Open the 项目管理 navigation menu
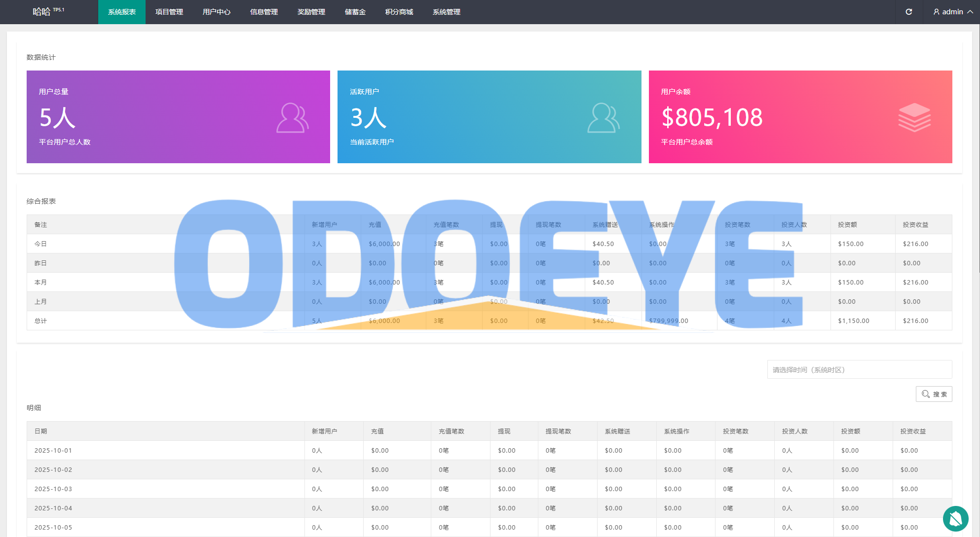The image size is (980, 537). pyautogui.click(x=169, y=12)
